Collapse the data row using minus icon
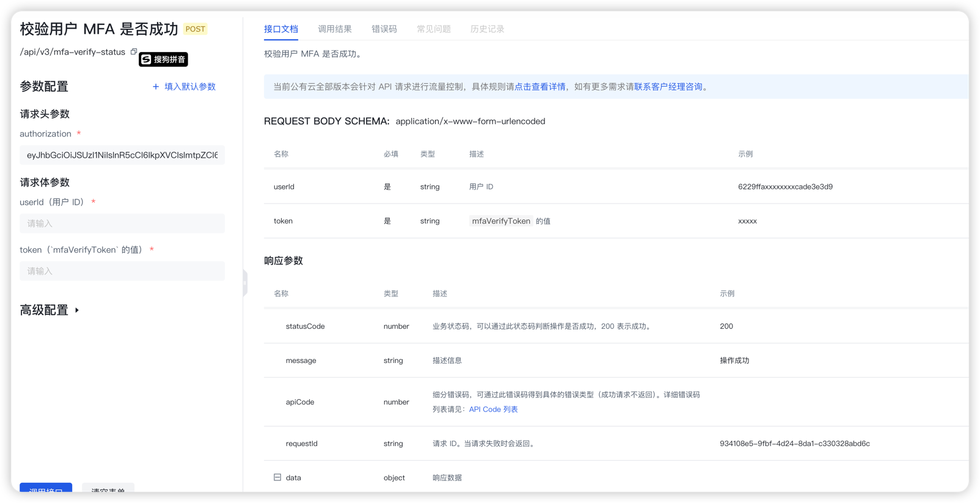980x503 pixels. [x=277, y=477]
